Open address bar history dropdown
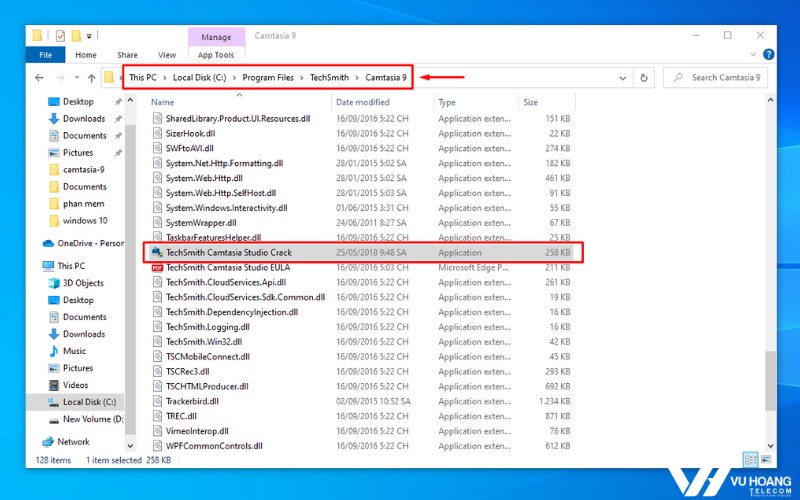 tap(622, 78)
